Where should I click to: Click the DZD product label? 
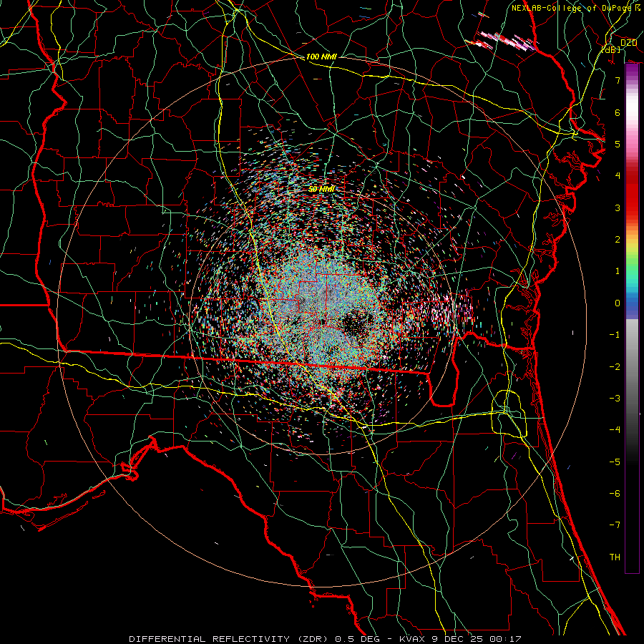[628, 43]
